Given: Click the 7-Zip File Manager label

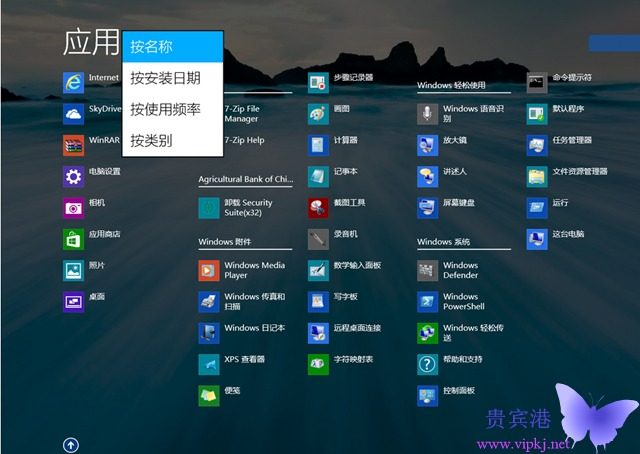Looking at the screenshot, I should (242, 114).
